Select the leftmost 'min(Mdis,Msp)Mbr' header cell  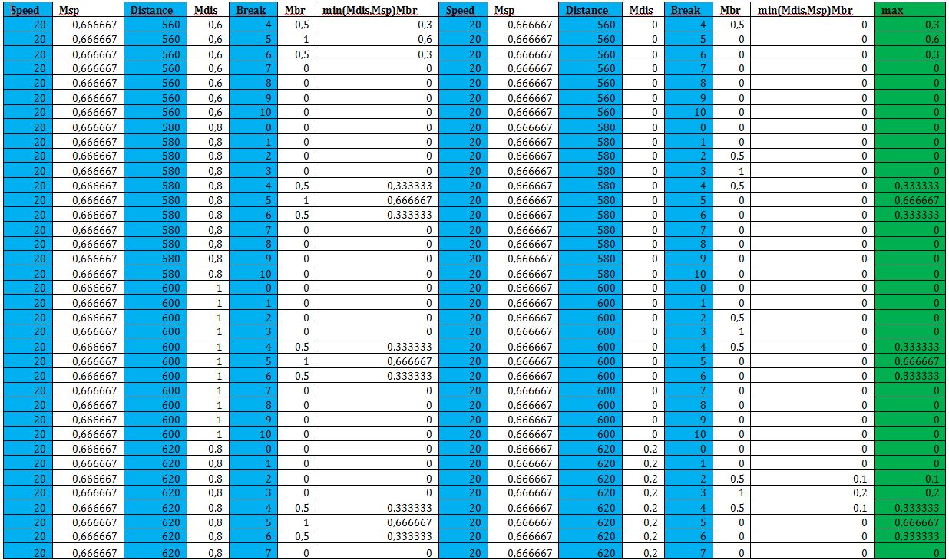tap(376, 10)
